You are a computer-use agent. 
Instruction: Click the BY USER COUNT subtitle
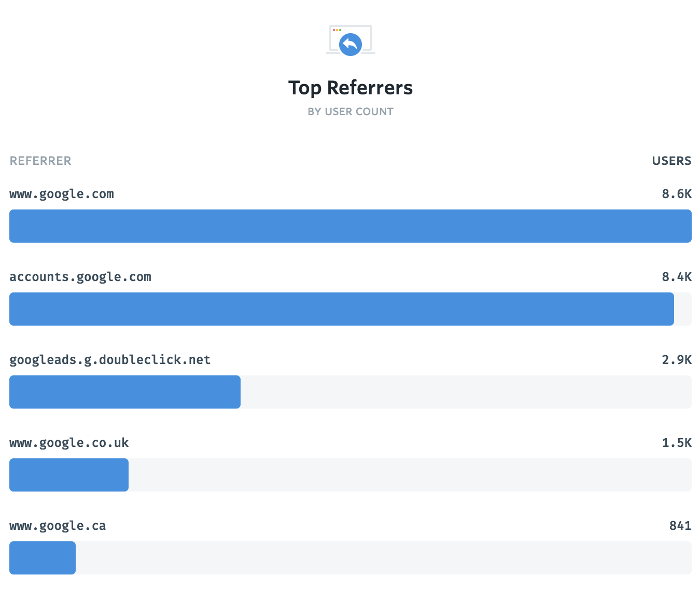(x=351, y=111)
